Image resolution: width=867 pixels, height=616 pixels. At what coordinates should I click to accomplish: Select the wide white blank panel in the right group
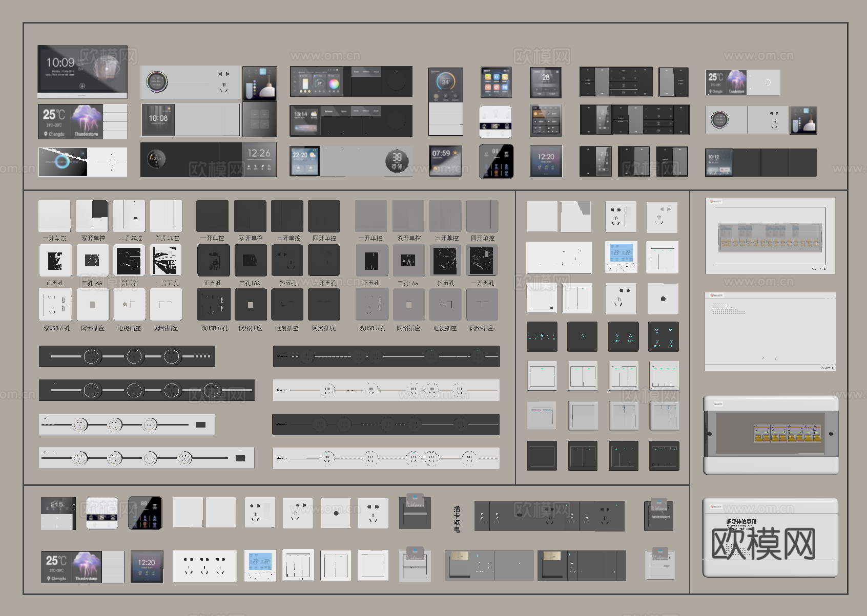[x=559, y=258]
